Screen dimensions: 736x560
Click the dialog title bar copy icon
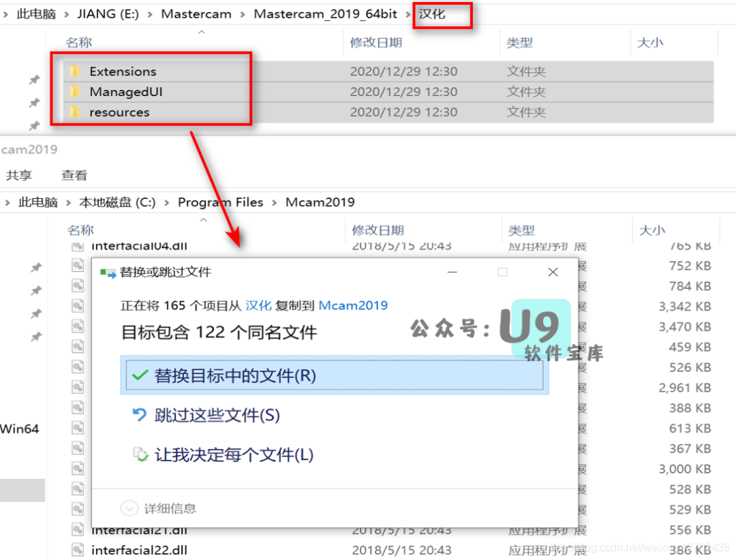[108, 273]
